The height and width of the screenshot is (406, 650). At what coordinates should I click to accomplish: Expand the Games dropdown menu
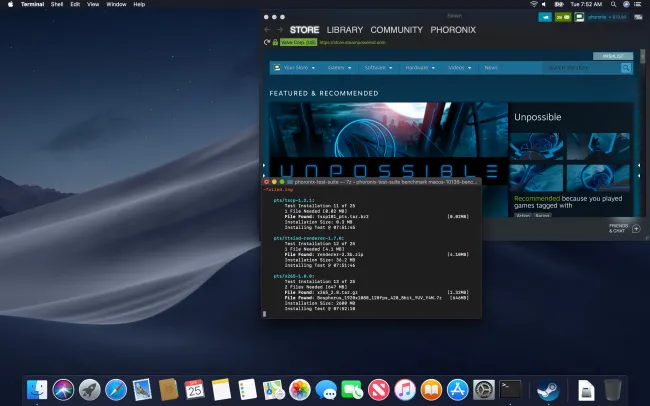339,68
